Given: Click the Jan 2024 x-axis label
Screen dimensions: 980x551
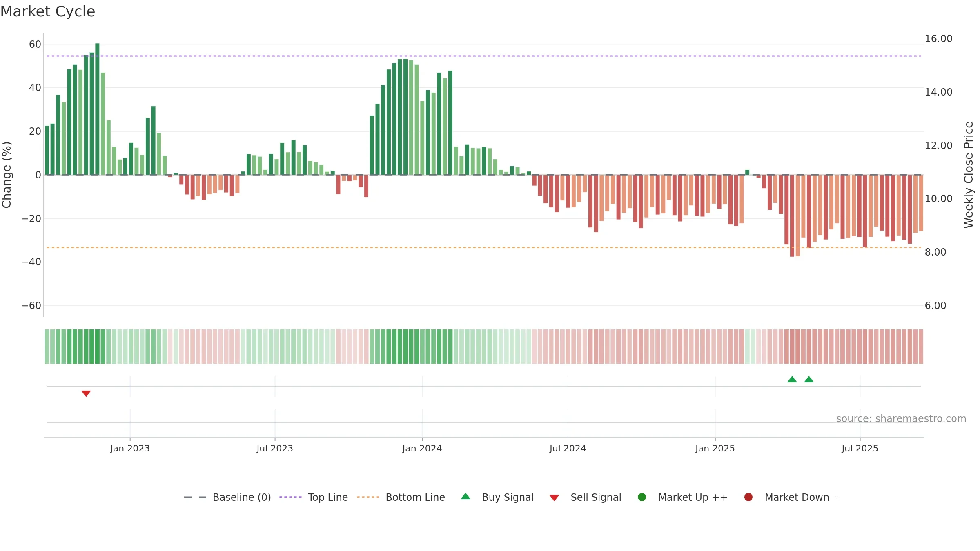Looking at the screenshot, I should pyautogui.click(x=422, y=448).
